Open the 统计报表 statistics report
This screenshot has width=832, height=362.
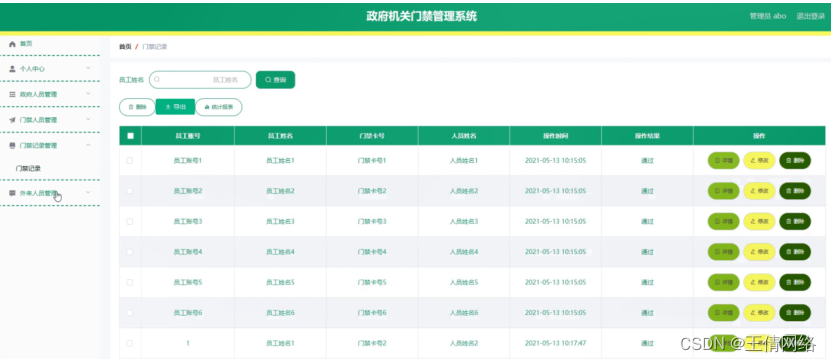pyautogui.click(x=219, y=107)
